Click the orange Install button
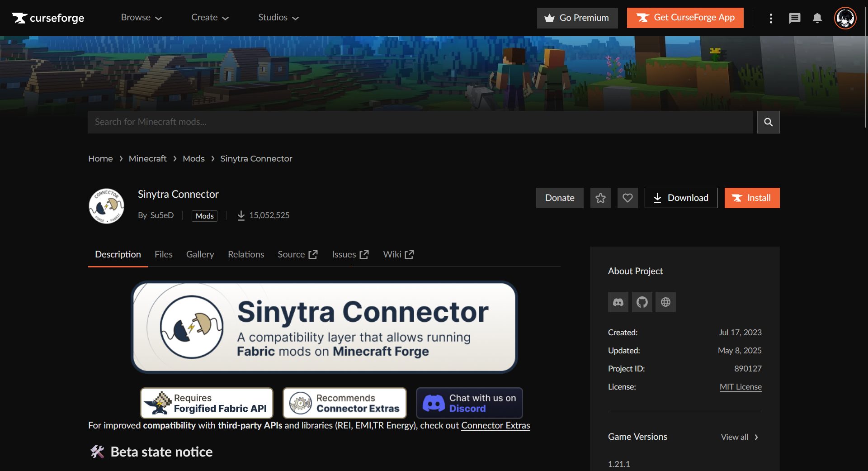The width and height of the screenshot is (868, 471). [752, 198]
